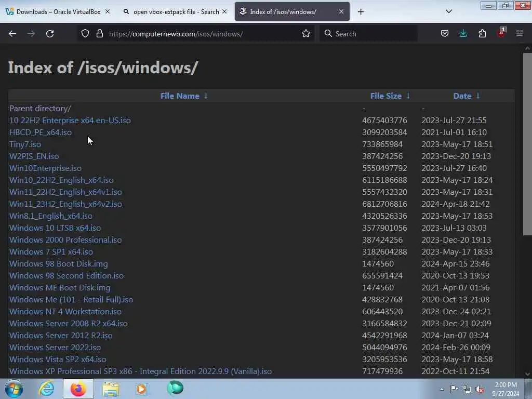532x399 pixels.
Task: Open the green round taskbar application
Action: point(175,388)
